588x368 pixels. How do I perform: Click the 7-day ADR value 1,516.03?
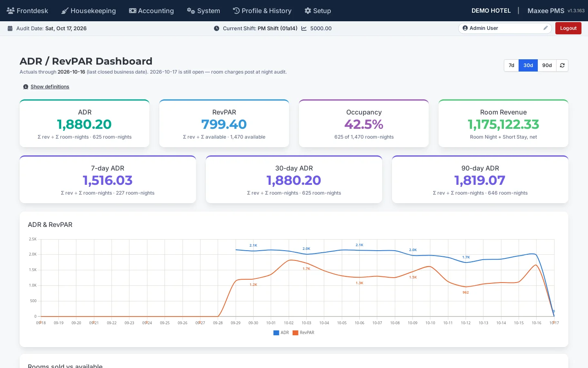[x=108, y=180]
